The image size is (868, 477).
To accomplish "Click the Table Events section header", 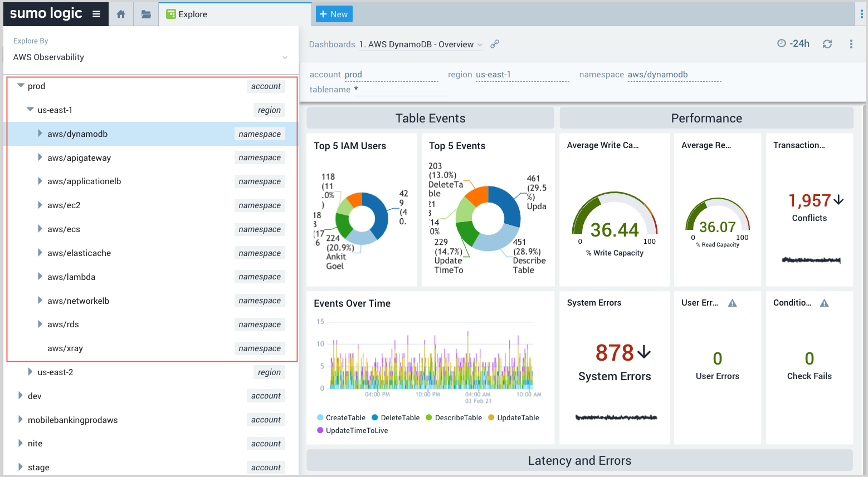I will (430, 118).
